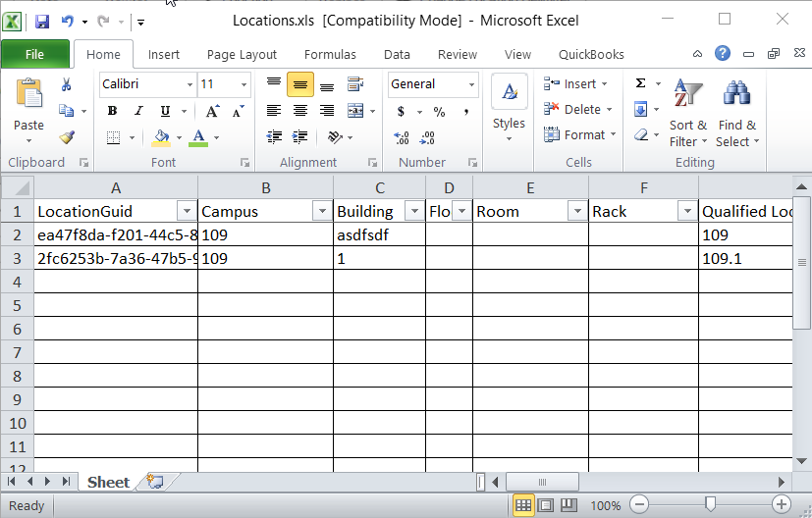Screen dimensions: 812x518
Task: Click the Increase Decimal icon
Action: (402, 137)
